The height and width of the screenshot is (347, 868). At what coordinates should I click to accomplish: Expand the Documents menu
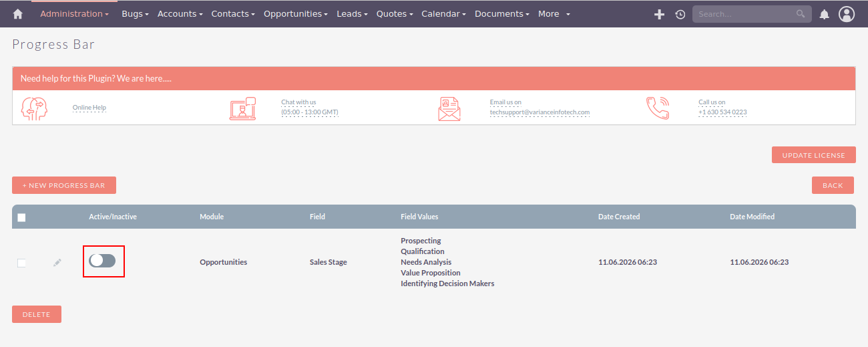pos(502,14)
